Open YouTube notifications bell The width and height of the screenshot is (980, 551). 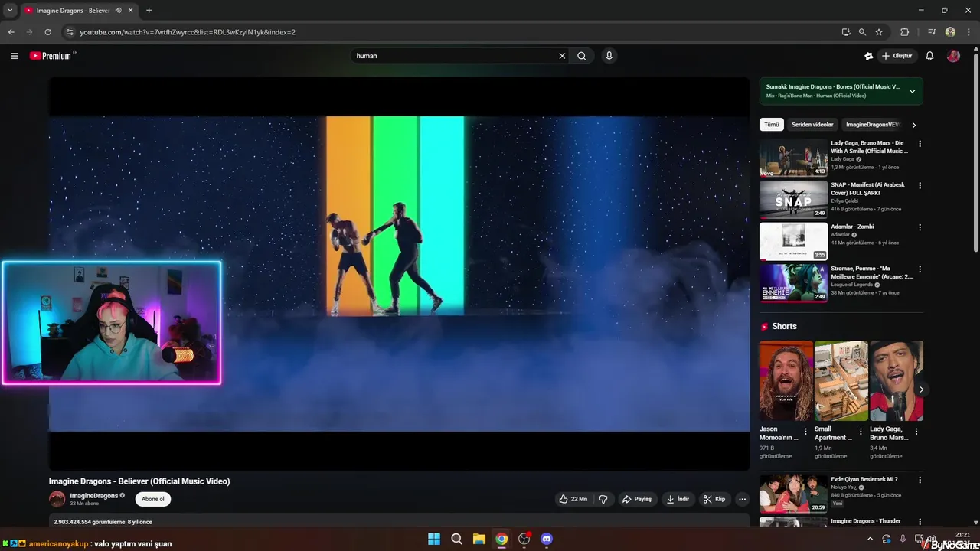pyautogui.click(x=929, y=56)
